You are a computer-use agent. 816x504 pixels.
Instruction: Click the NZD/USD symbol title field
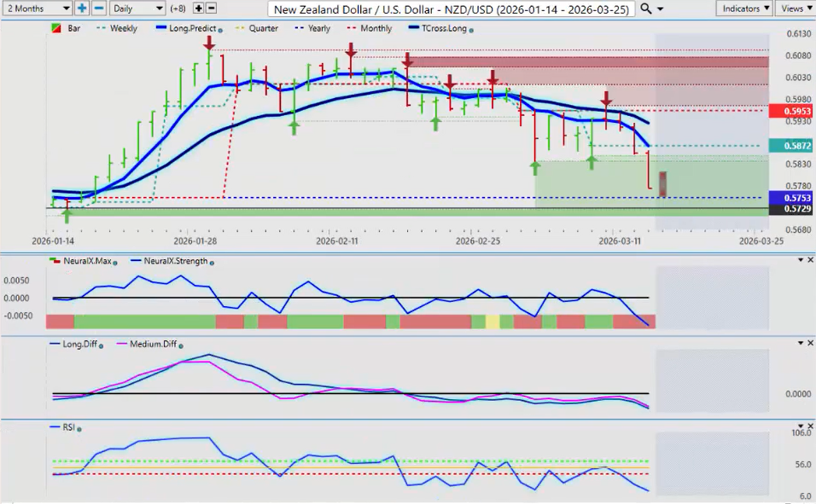click(x=452, y=9)
